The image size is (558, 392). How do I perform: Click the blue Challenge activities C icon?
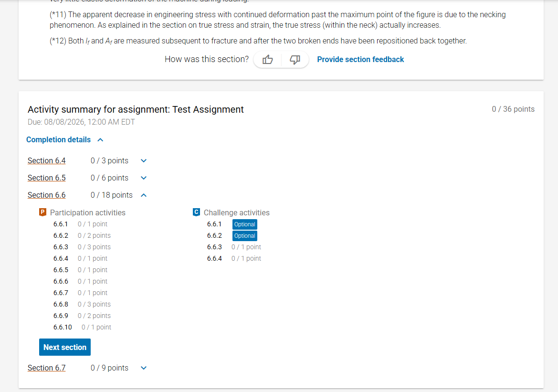click(x=196, y=212)
